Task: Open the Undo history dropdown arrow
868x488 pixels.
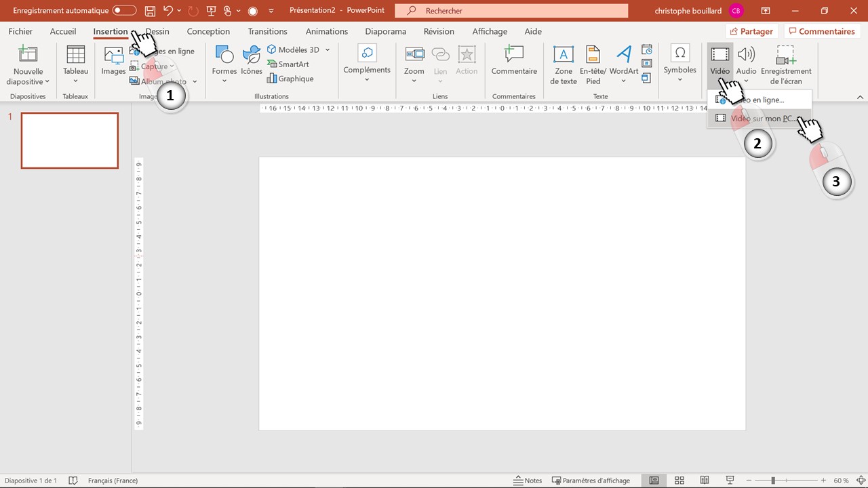Action: [x=179, y=11]
